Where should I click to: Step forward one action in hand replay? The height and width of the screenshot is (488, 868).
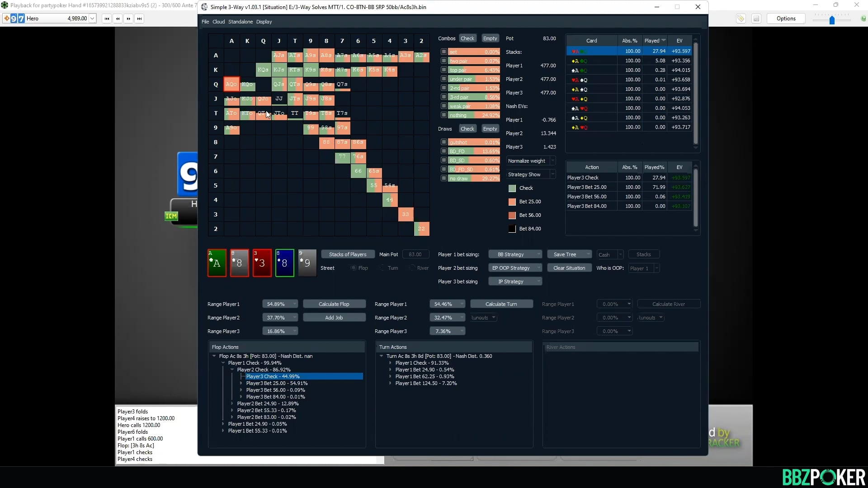point(128,19)
